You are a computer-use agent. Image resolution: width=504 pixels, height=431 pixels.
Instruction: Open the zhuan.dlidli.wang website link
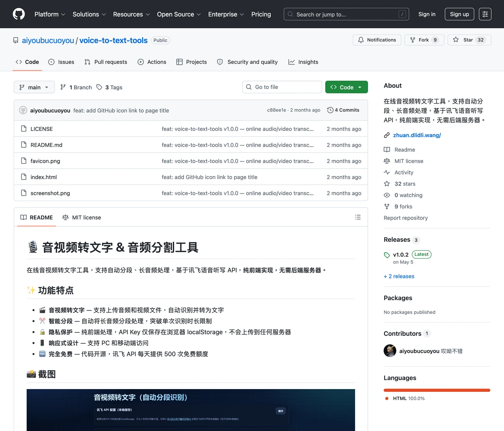pyautogui.click(x=417, y=135)
